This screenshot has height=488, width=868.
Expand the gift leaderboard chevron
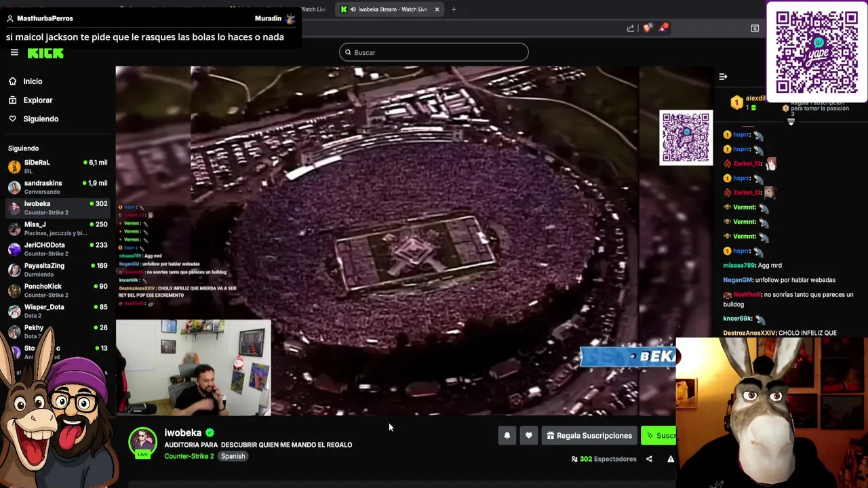(x=791, y=122)
